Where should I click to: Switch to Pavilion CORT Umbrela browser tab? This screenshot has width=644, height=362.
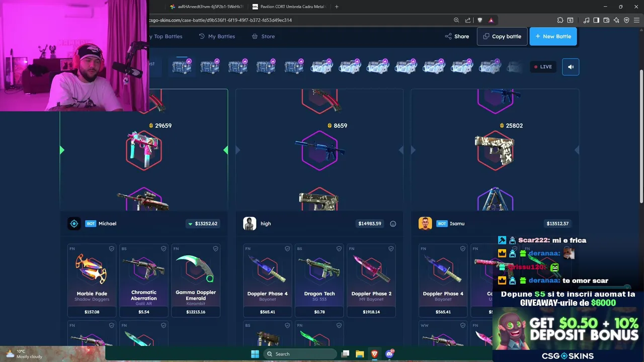click(x=289, y=7)
